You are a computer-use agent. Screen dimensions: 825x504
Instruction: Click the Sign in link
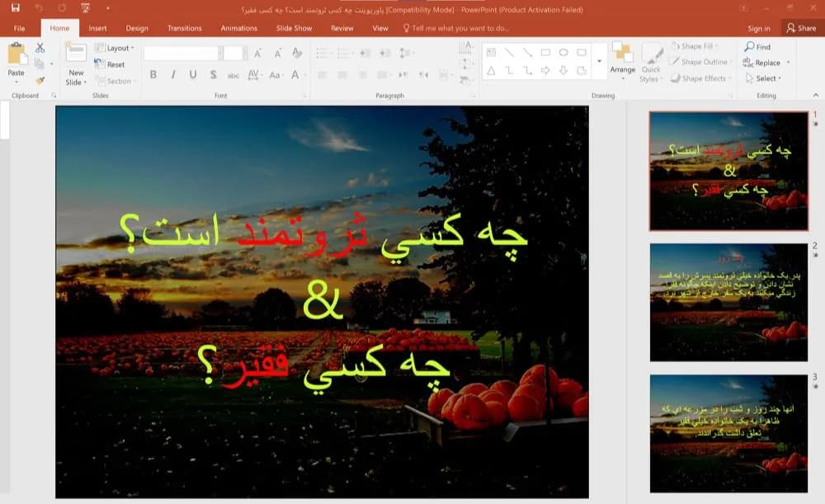tap(759, 28)
